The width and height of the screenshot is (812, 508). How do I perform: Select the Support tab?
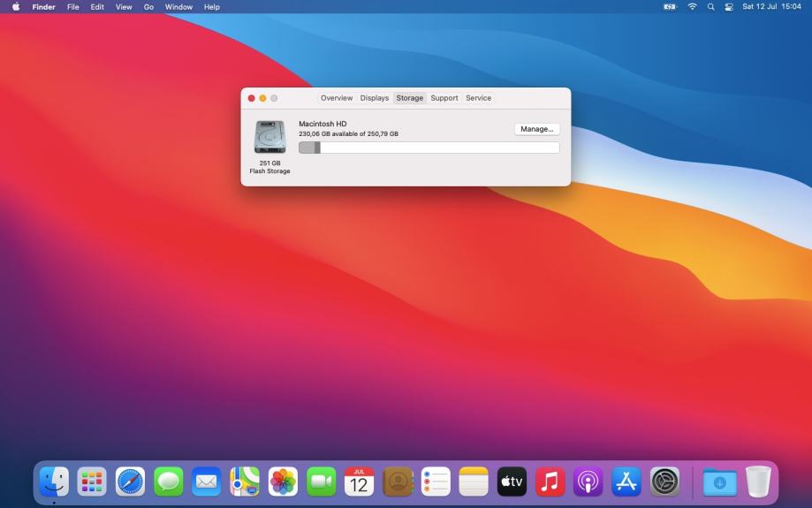[x=444, y=98]
